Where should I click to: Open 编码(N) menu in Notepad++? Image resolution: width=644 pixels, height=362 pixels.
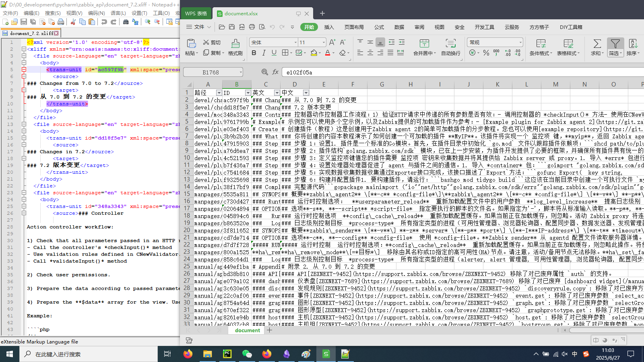point(97,13)
